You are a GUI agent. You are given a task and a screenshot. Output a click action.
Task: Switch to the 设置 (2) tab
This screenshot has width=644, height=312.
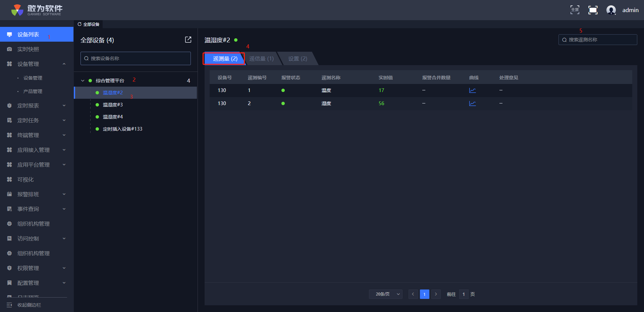tap(298, 59)
